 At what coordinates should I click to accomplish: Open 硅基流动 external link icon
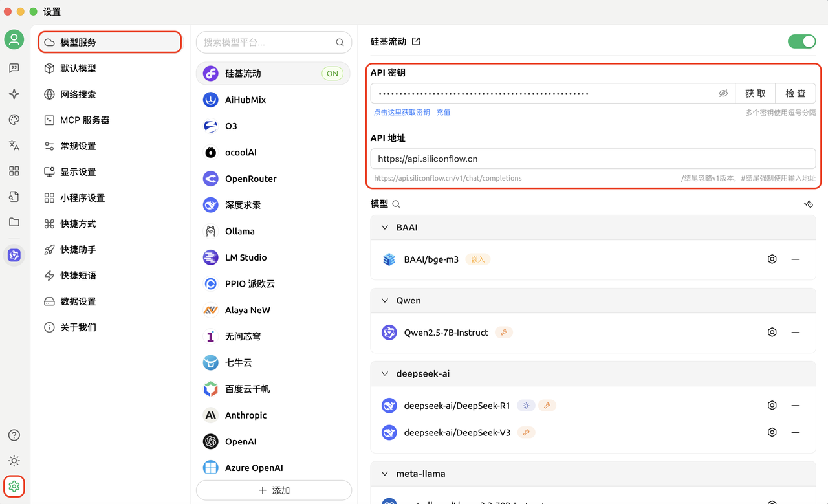(416, 41)
